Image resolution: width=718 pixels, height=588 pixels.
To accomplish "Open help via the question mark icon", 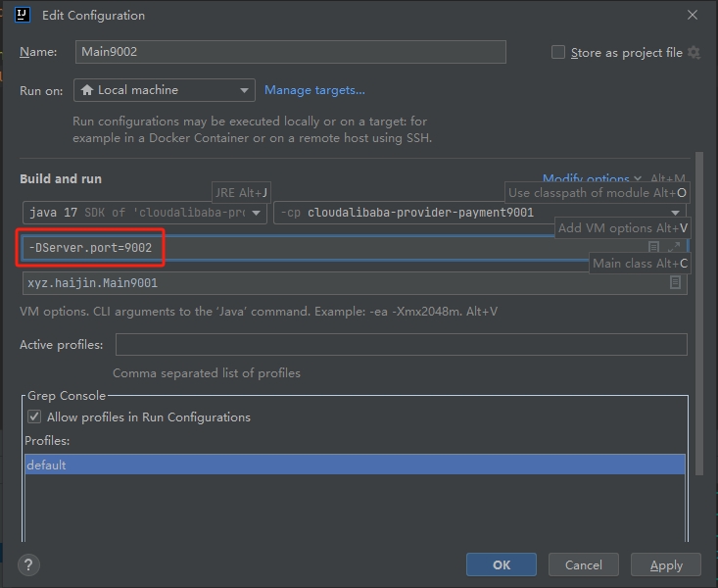I will 28,564.
